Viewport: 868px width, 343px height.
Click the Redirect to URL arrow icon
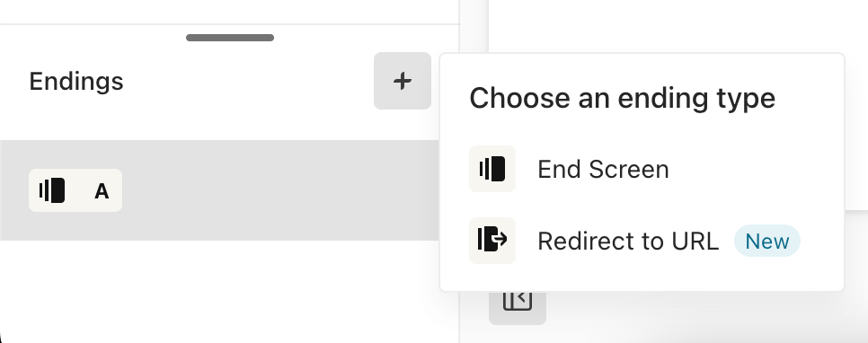pos(492,240)
